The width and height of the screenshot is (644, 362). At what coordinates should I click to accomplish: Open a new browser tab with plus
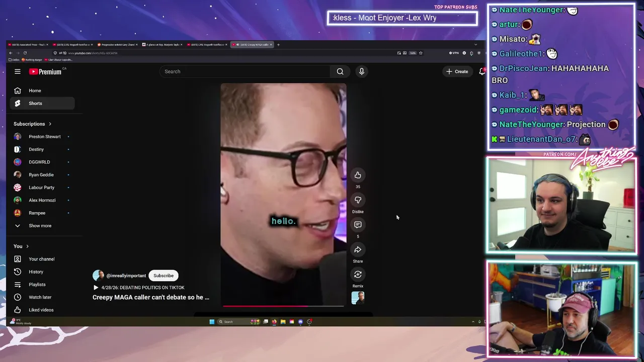click(x=278, y=45)
